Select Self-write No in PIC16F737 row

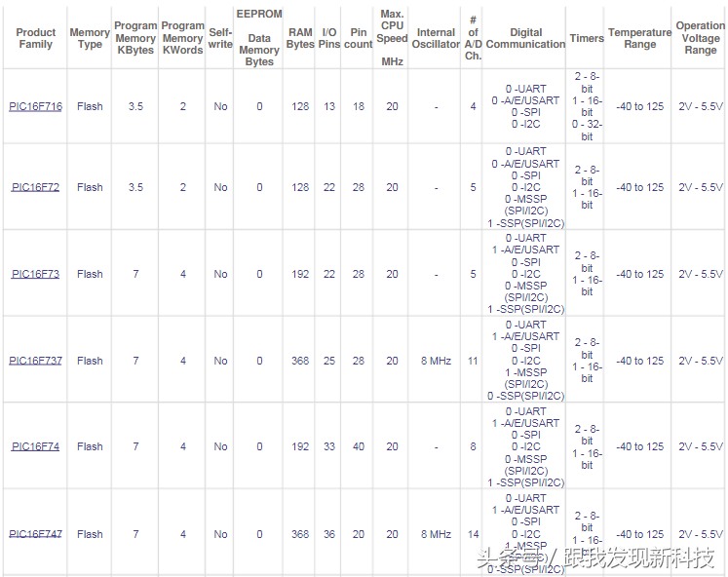coord(220,361)
